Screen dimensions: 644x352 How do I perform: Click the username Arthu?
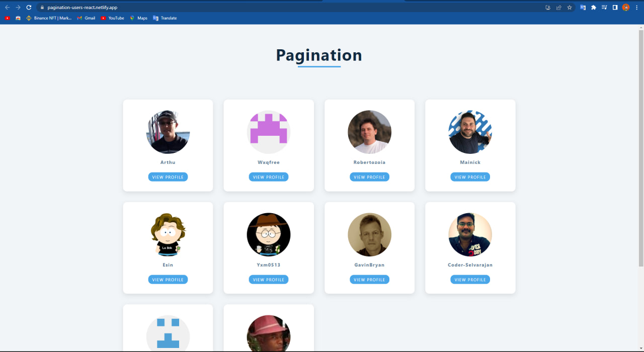pyautogui.click(x=168, y=162)
